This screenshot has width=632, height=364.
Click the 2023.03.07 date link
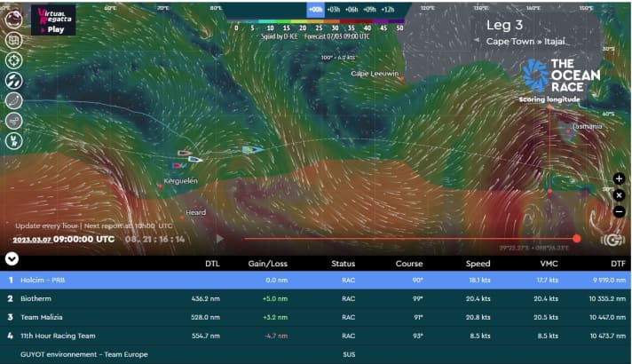click(32, 240)
